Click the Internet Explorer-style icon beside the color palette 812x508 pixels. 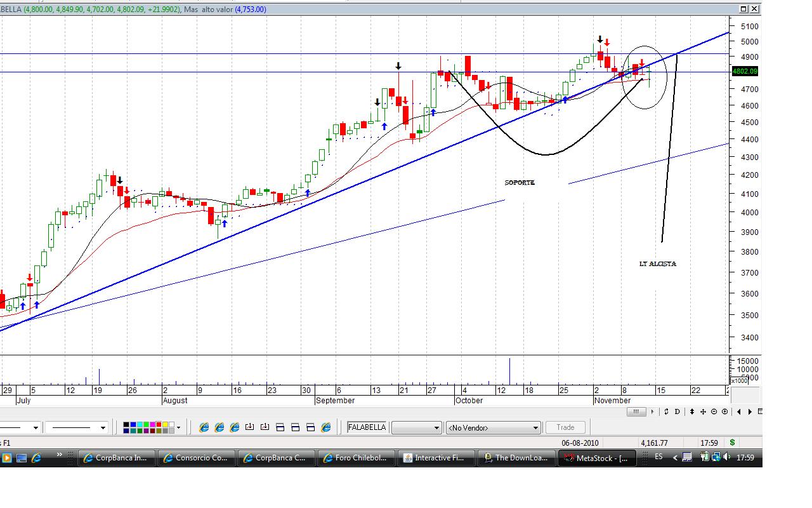pos(204,427)
